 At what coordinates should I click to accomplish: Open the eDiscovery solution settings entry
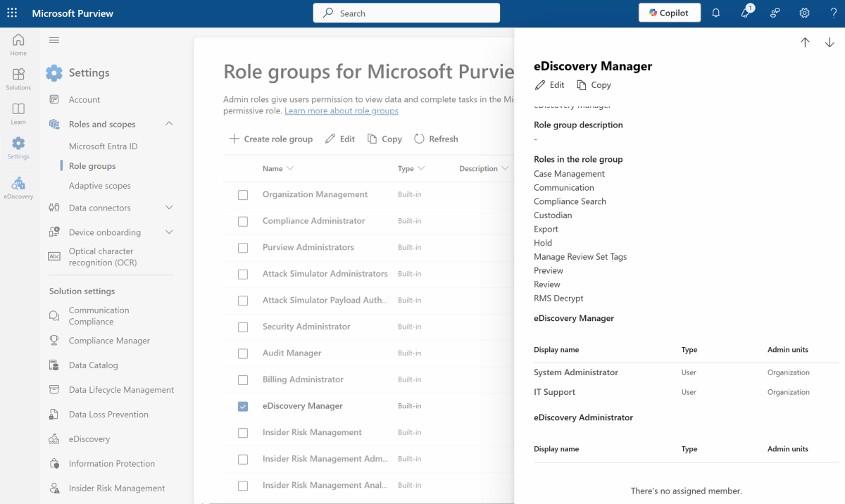point(89,439)
